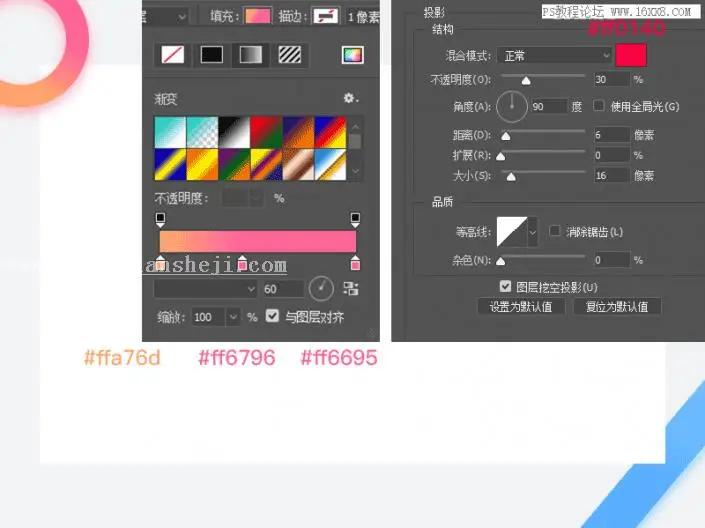Choose the blue-red-yellow gradient preset
This screenshot has height=528, width=705.
[x=330, y=132]
